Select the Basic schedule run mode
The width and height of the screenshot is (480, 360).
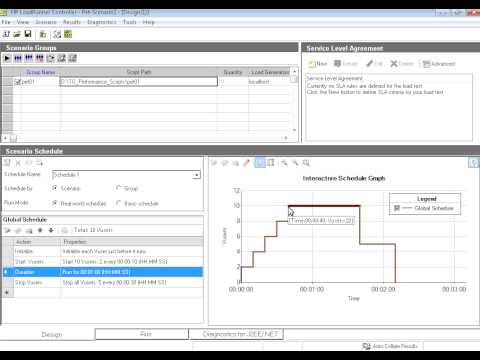pos(118,203)
